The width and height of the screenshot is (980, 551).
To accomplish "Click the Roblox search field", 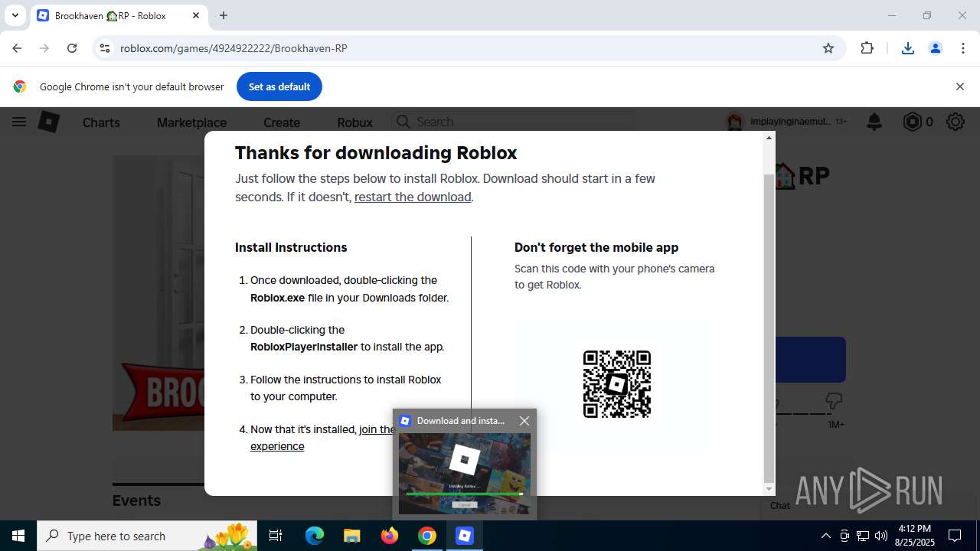I will click(x=513, y=122).
